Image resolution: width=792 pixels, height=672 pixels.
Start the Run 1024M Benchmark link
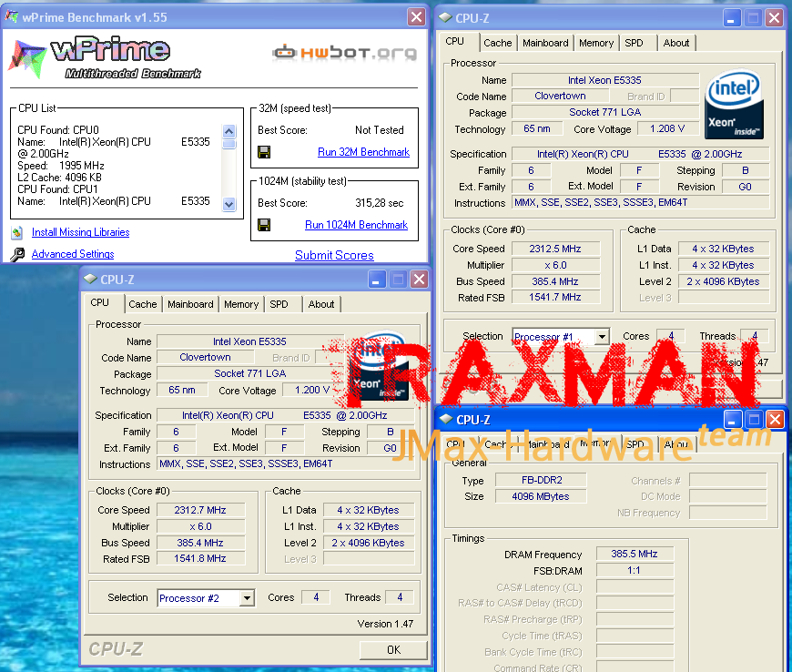click(x=356, y=225)
